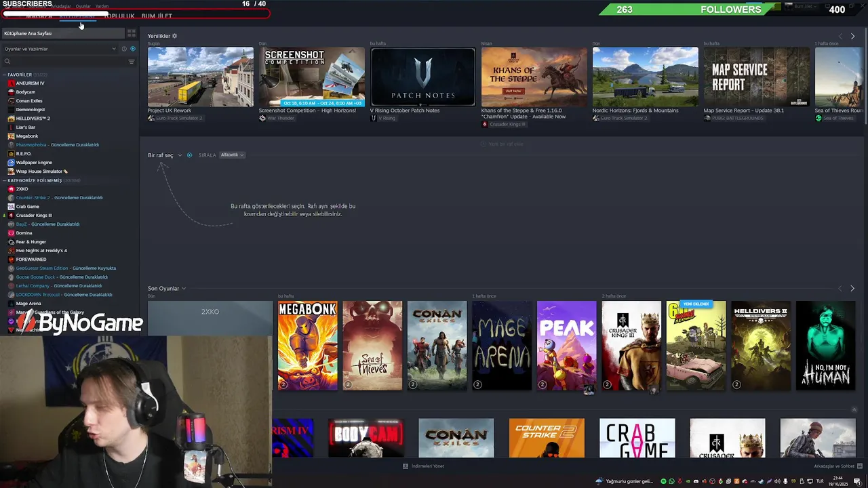The width and height of the screenshot is (868, 488).
Task: Open the Yardım menu
Action: 102,6
